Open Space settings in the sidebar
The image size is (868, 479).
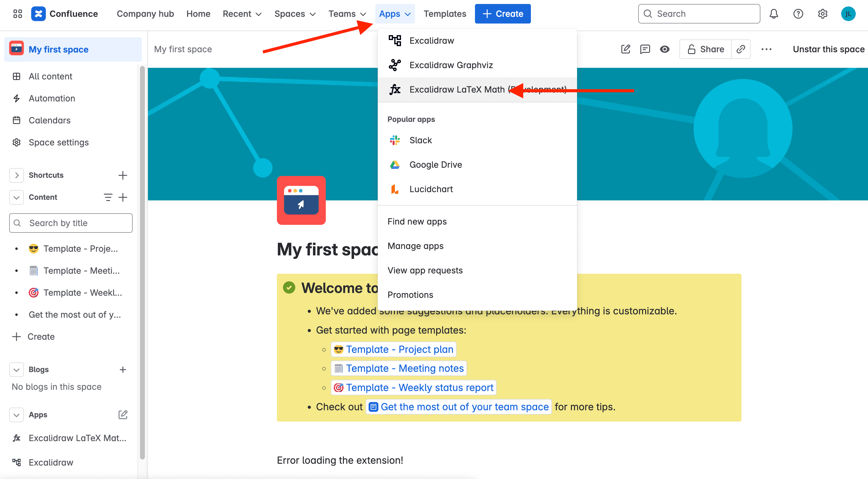click(x=71, y=142)
